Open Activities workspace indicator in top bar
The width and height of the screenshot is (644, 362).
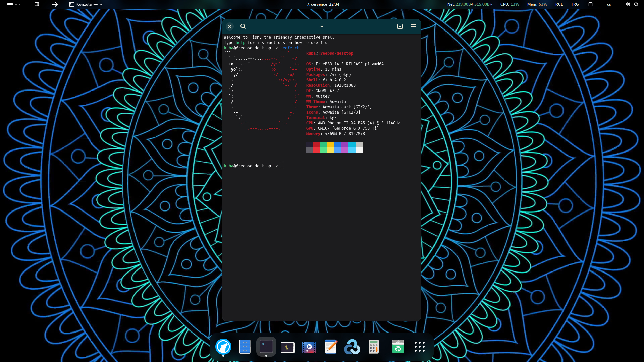pyautogui.click(x=14, y=4)
